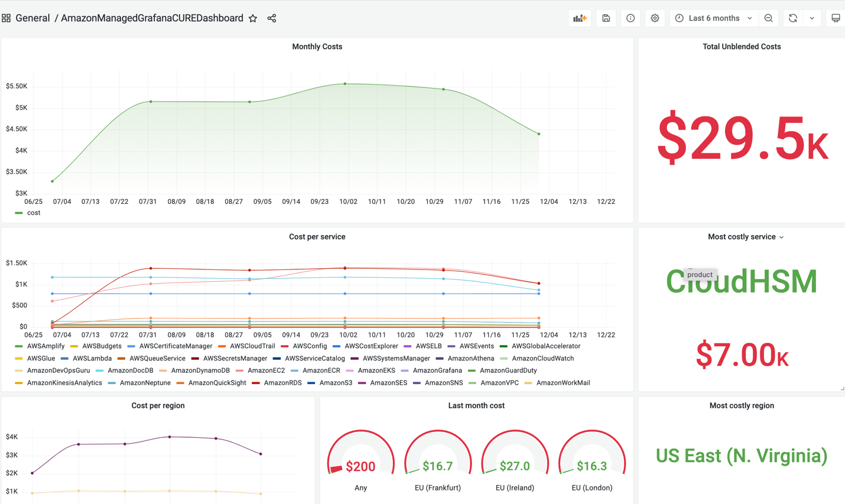Open the Monthly Costs panel menu
This screenshot has height=504, width=845.
pos(317,47)
